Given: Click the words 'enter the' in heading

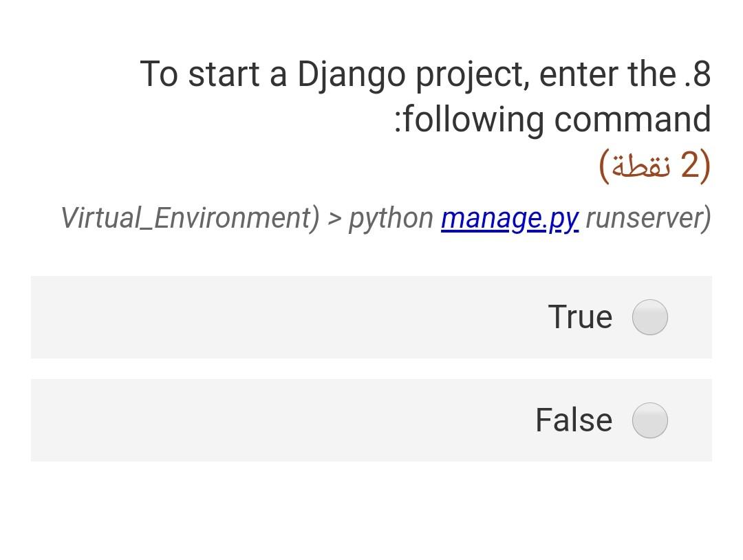Looking at the screenshot, I should point(607,74).
